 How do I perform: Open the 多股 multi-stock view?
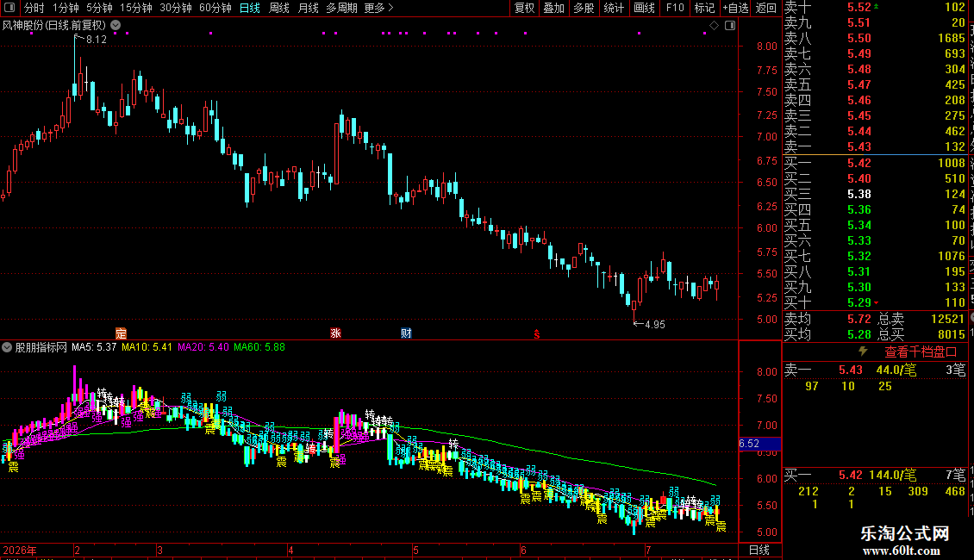584,8
